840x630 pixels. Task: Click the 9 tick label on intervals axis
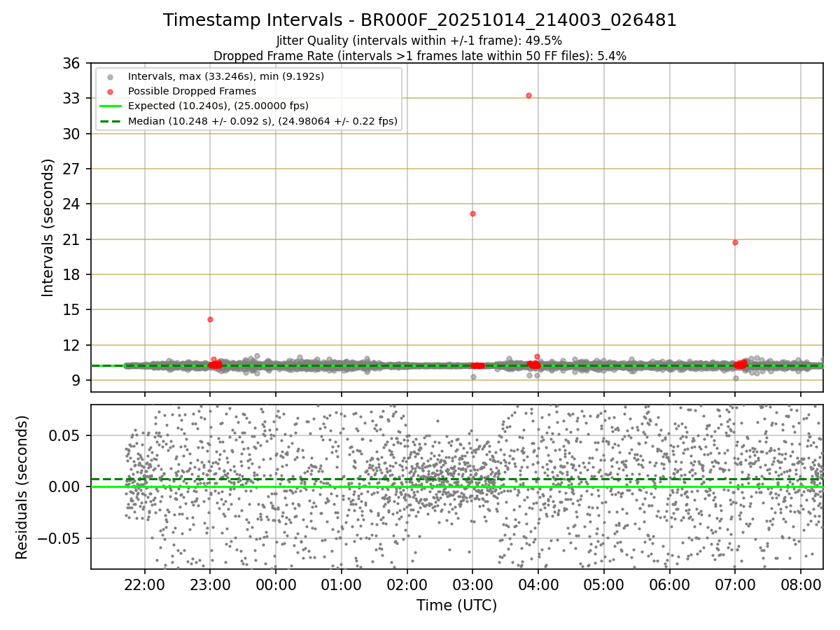click(x=76, y=381)
